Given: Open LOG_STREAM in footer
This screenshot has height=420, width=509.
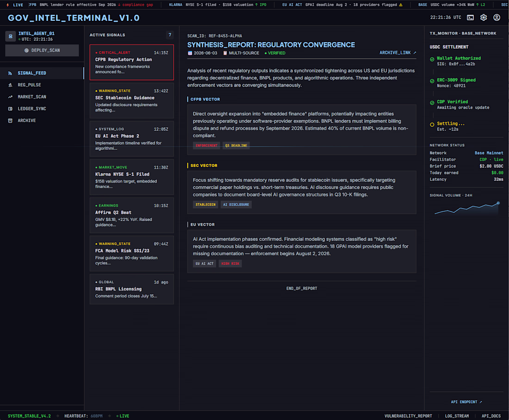Looking at the screenshot, I should click(x=457, y=416).
